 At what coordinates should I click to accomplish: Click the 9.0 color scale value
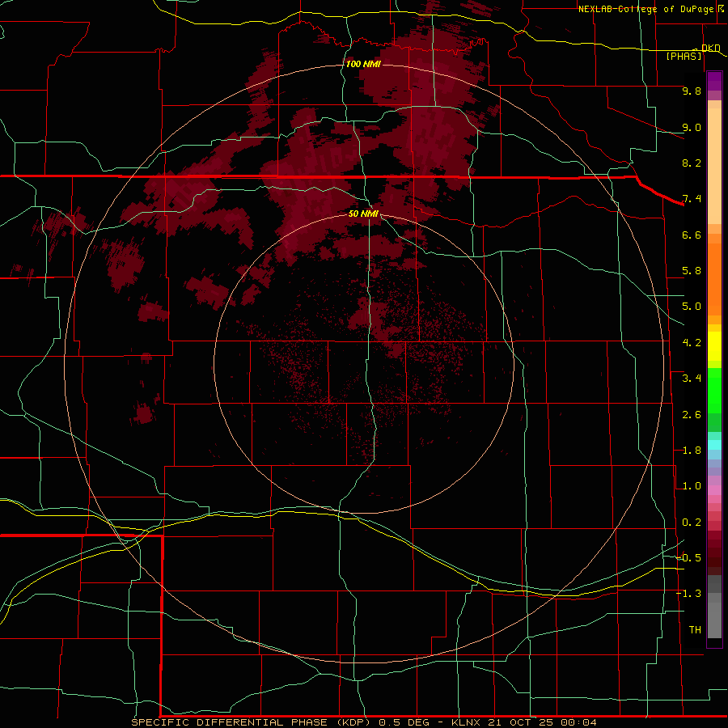pos(691,127)
